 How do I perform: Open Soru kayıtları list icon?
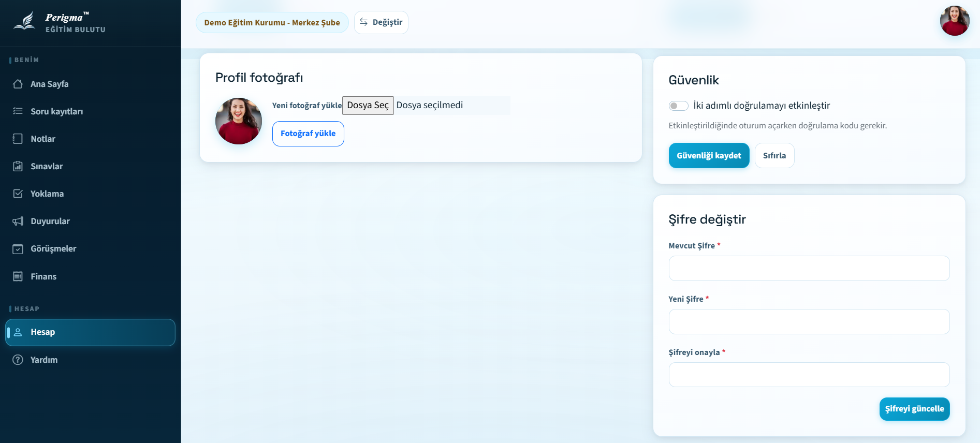pos(18,111)
